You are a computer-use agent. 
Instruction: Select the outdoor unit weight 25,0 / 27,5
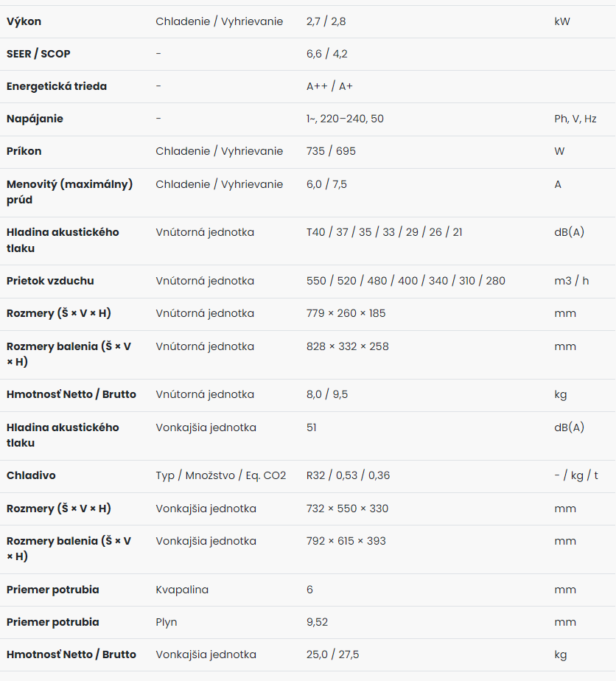coord(332,654)
